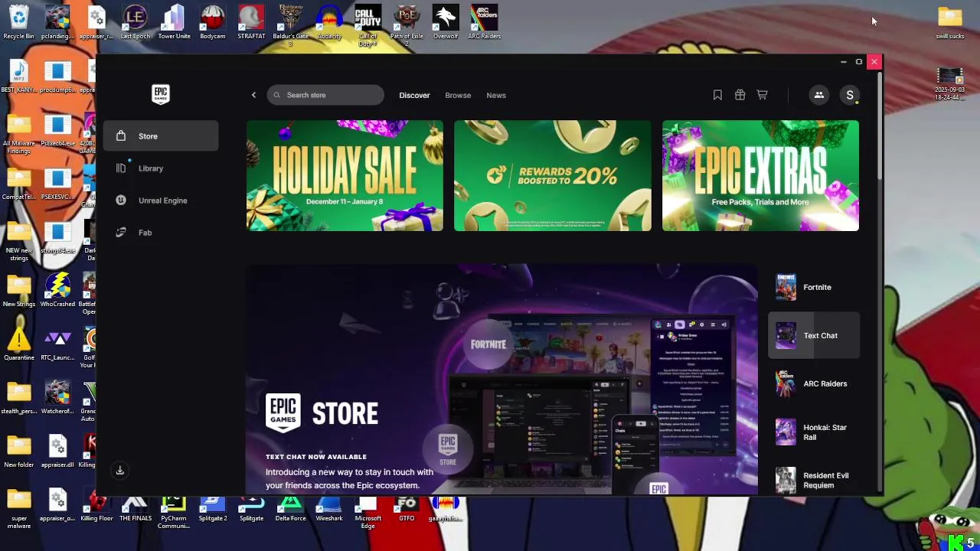Click the Store bag icon in sidebar

click(121, 136)
